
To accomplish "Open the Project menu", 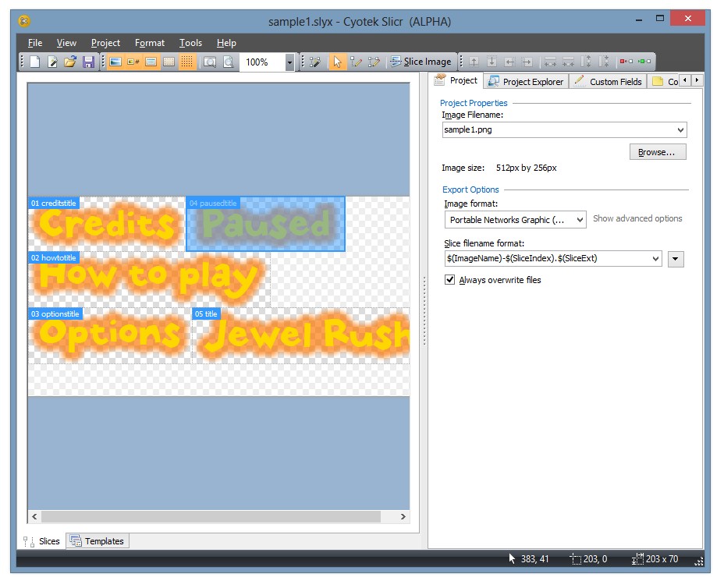I will 105,43.
